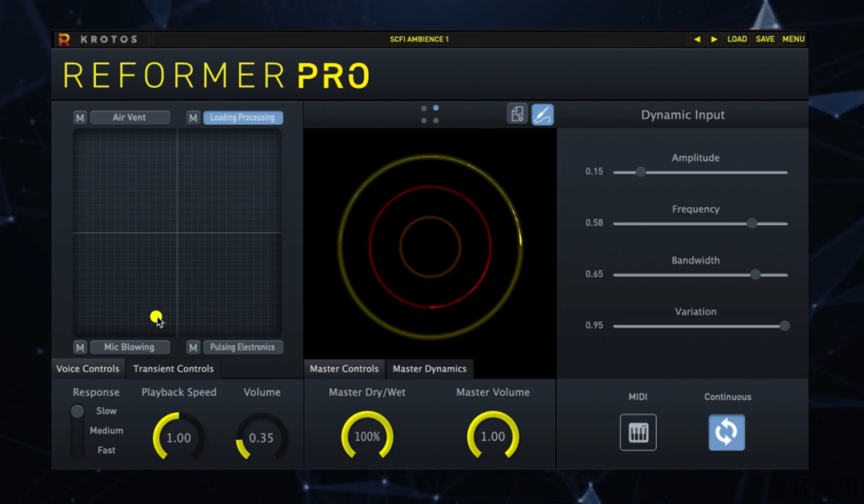Mute the Pulsing Electronics voice
Viewport: 864px width, 504px height.
coord(193,347)
